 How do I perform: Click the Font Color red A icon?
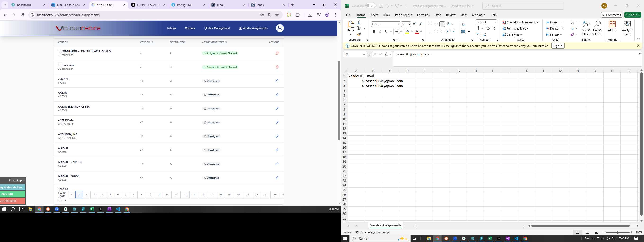(x=417, y=32)
